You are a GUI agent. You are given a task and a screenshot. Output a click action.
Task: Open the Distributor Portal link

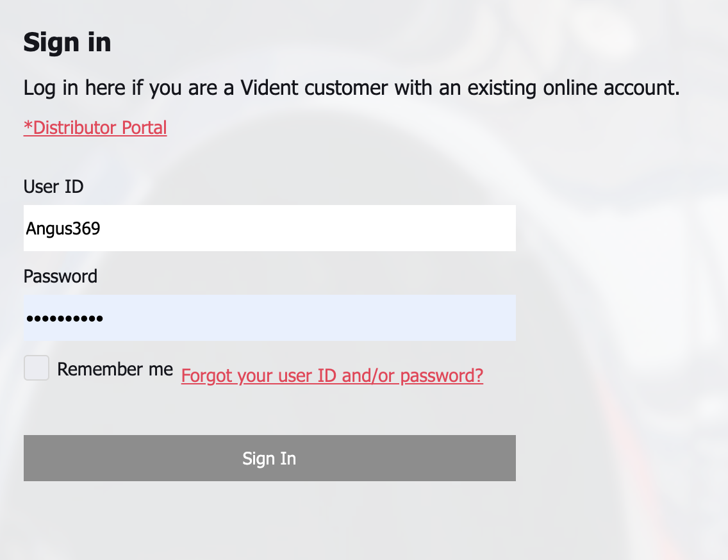(x=95, y=128)
